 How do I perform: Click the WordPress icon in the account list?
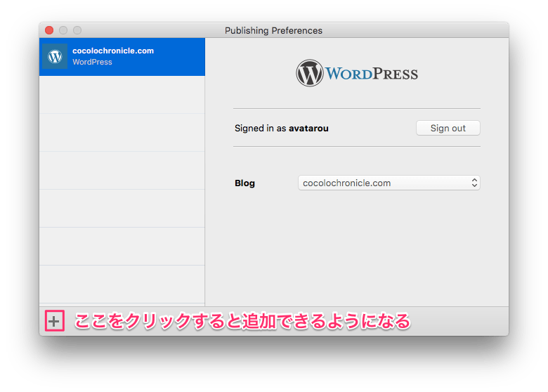click(x=55, y=56)
